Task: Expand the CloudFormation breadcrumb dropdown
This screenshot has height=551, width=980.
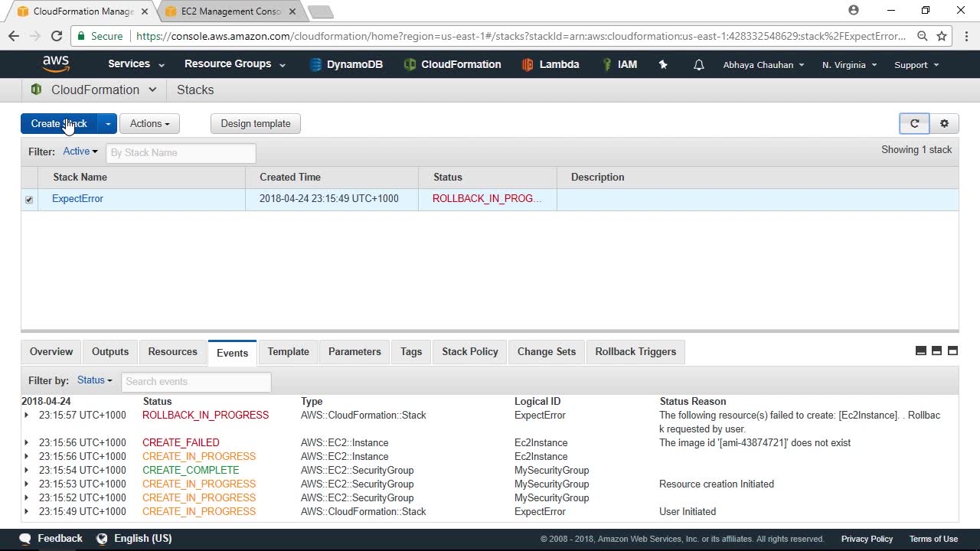Action: pos(152,90)
